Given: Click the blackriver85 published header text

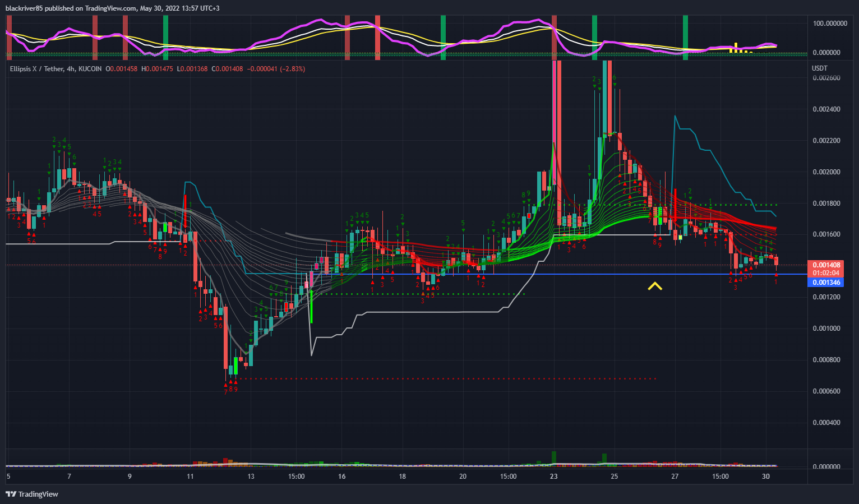Looking at the screenshot, I should tap(112, 8).
